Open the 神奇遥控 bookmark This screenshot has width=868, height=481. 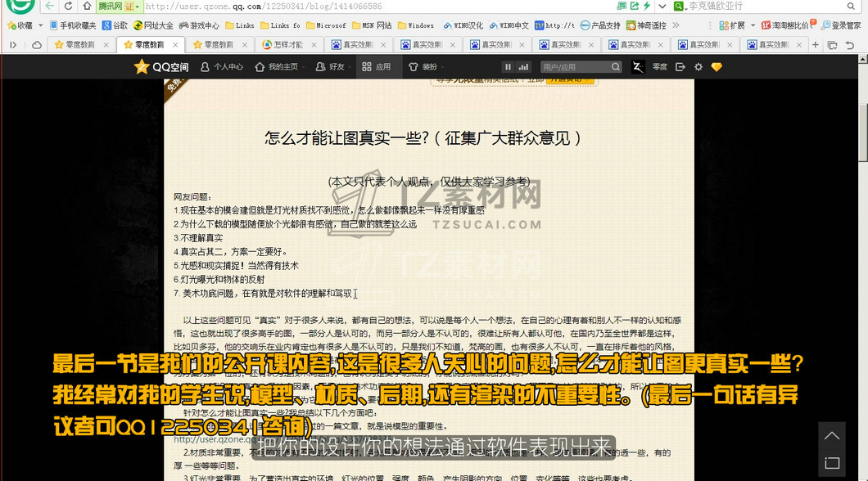coord(646,25)
